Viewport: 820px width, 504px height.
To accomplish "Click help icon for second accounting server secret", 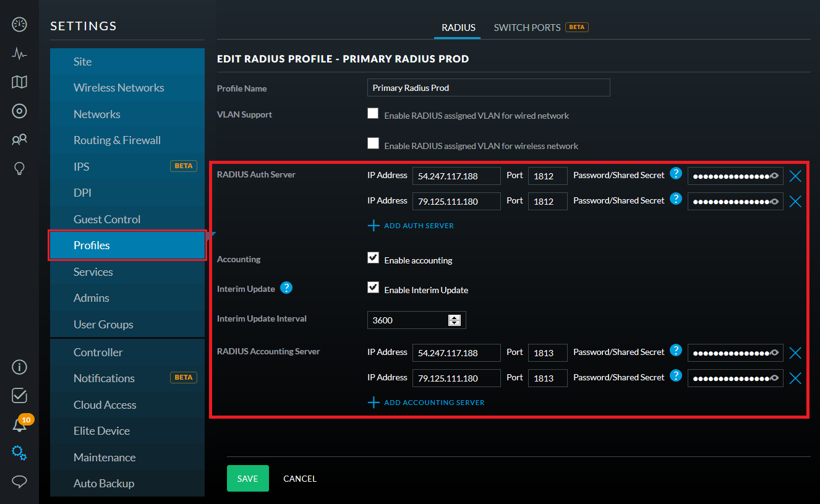I will point(676,375).
